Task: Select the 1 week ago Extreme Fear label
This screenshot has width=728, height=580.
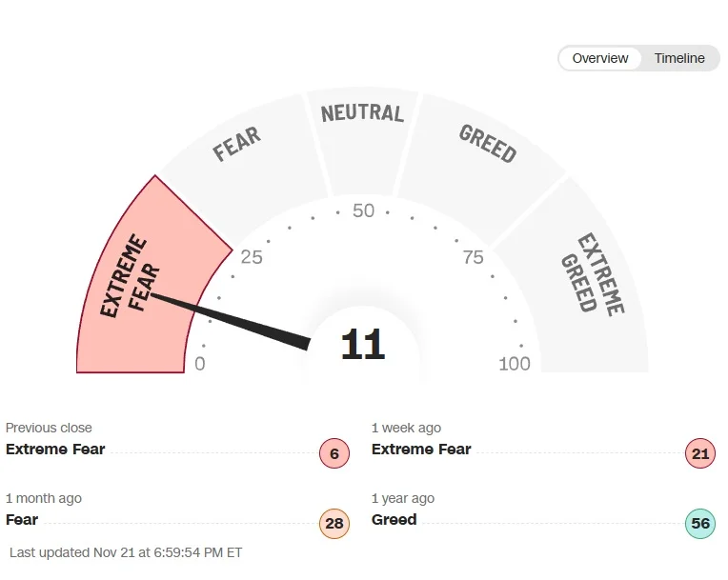Action: coord(421,450)
